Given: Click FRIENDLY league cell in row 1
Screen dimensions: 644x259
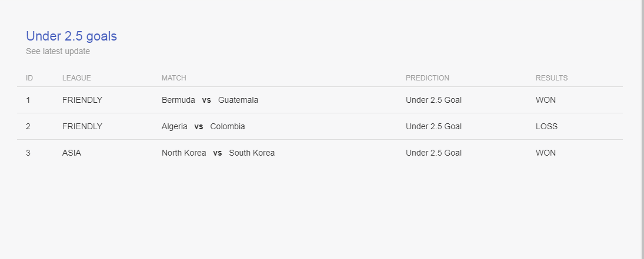Looking at the screenshot, I should [x=82, y=100].
